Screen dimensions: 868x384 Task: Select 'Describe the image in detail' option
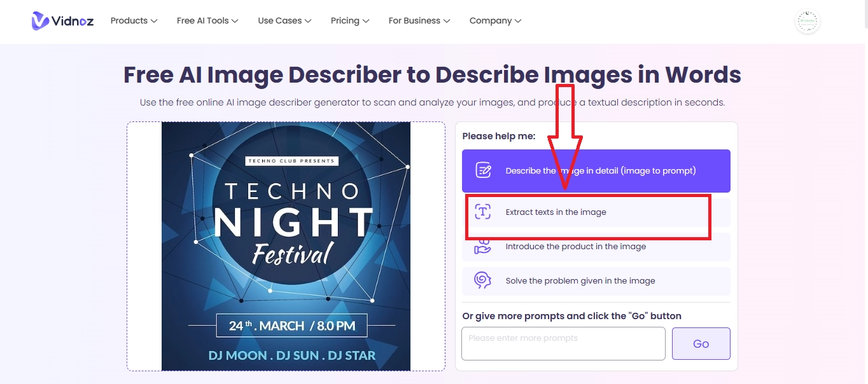600,171
